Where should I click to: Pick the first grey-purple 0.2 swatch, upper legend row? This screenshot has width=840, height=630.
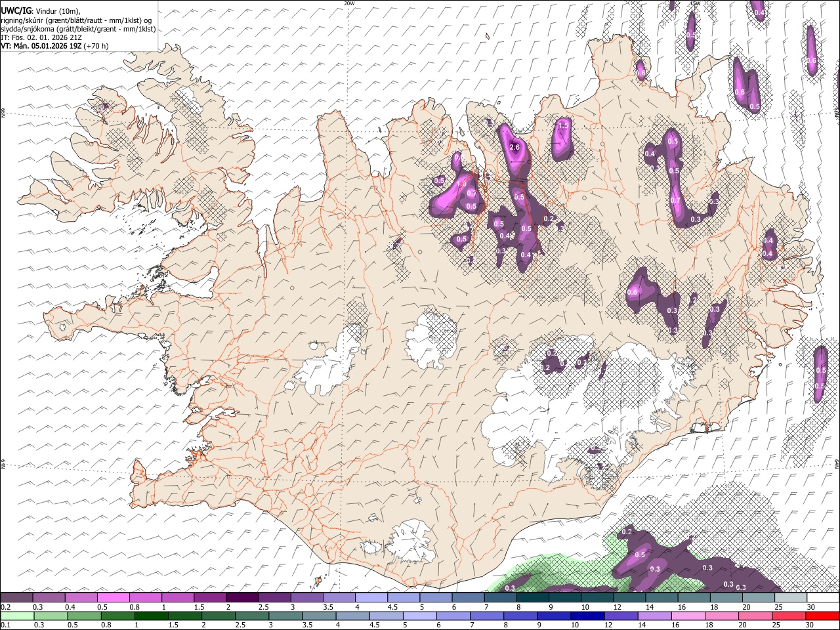click(x=16, y=598)
